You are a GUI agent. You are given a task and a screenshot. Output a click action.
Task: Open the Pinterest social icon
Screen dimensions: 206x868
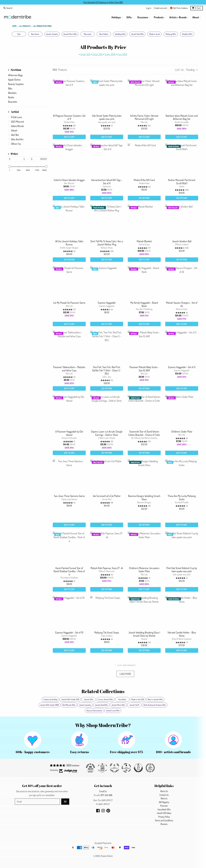pyautogui.click(x=108, y=811)
